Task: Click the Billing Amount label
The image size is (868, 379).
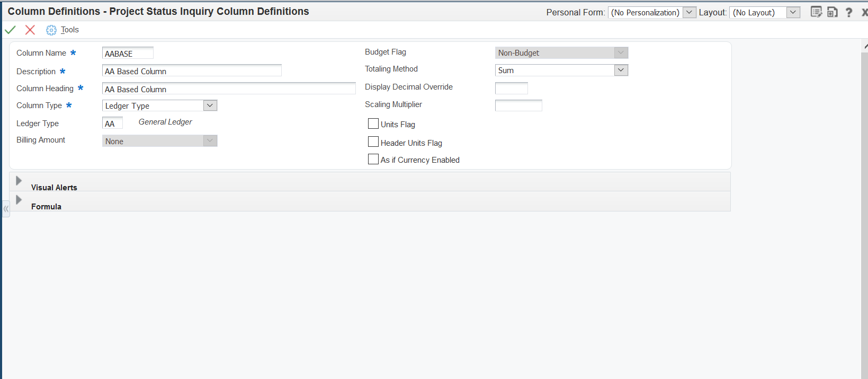Action: tap(41, 140)
